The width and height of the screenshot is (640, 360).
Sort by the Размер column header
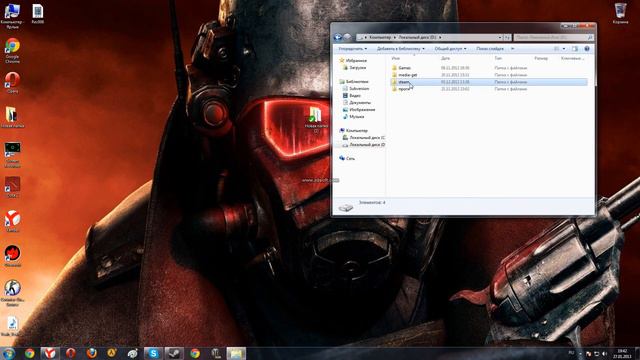coord(541,58)
